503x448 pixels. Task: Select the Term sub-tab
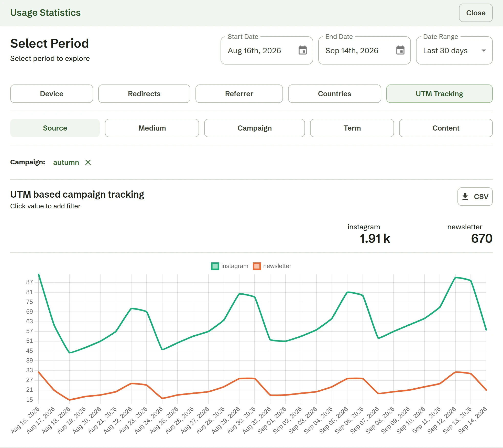[x=352, y=128]
